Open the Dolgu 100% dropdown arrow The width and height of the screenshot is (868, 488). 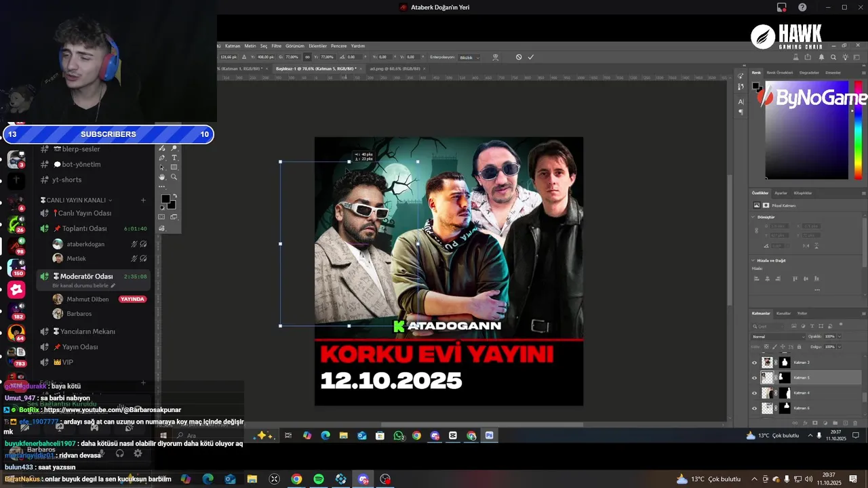pyautogui.click(x=840, y=347)
